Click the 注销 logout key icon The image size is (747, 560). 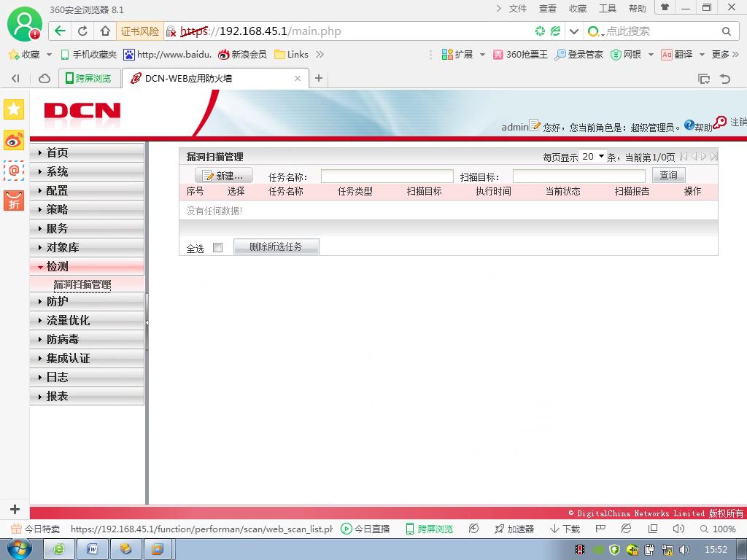coord(720,122)
